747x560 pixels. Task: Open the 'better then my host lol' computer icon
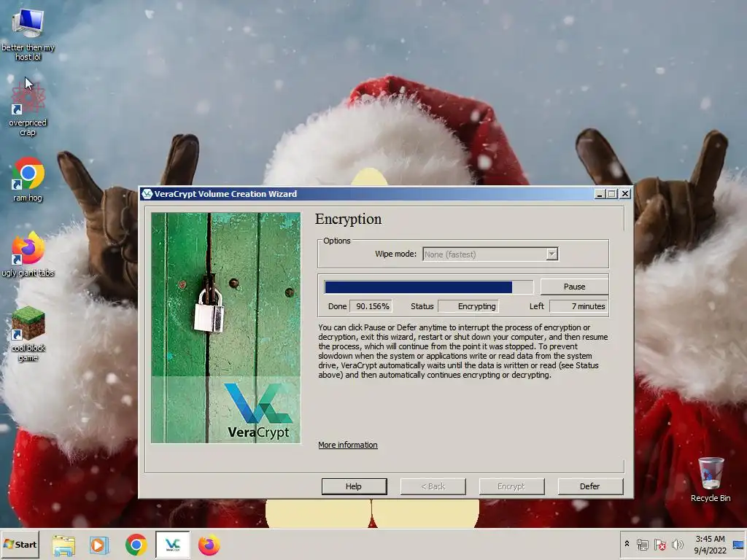[x=28, y=35]
